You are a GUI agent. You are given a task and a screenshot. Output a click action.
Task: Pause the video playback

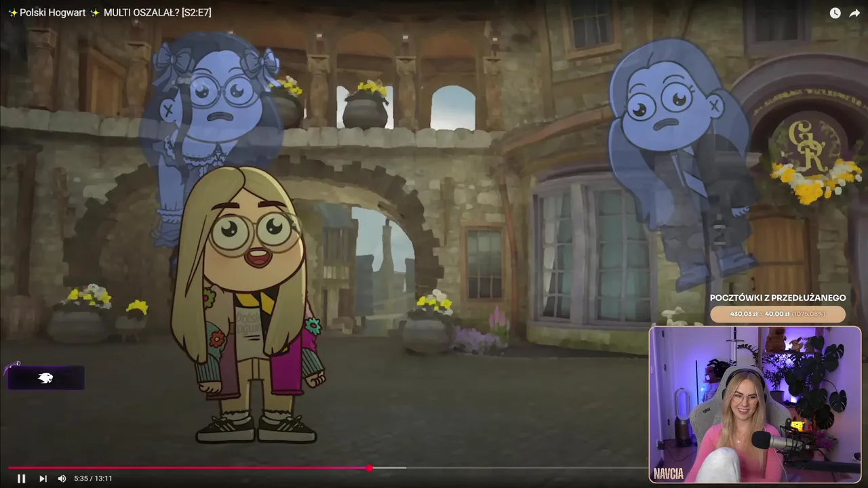[21, 479]
